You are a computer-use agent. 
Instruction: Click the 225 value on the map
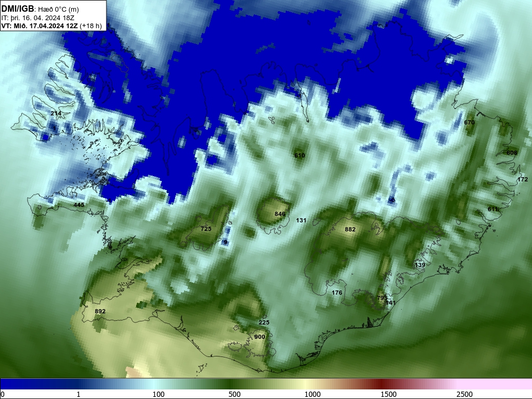(264, 323)
